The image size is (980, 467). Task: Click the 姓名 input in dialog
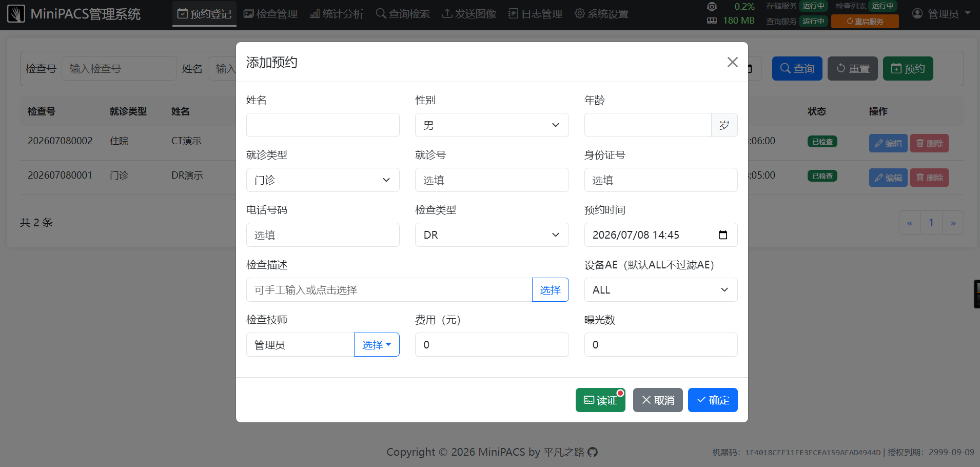323,125
